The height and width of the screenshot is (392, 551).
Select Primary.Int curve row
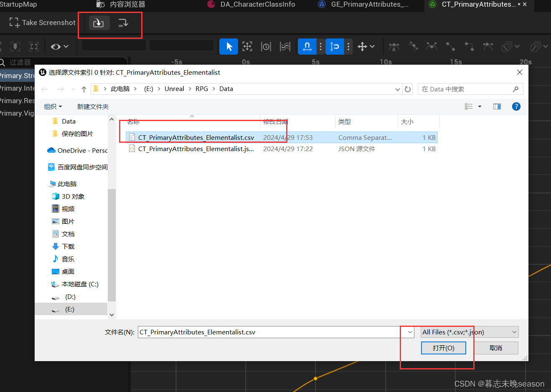tap(17, 88)
